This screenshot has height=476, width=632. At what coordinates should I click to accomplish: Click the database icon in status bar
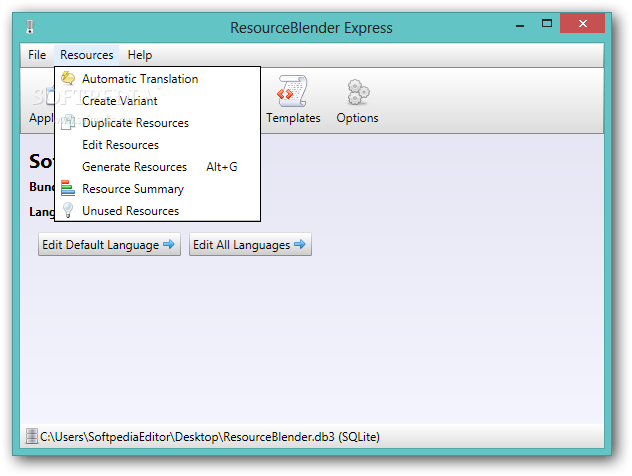[x=31, y=437]
